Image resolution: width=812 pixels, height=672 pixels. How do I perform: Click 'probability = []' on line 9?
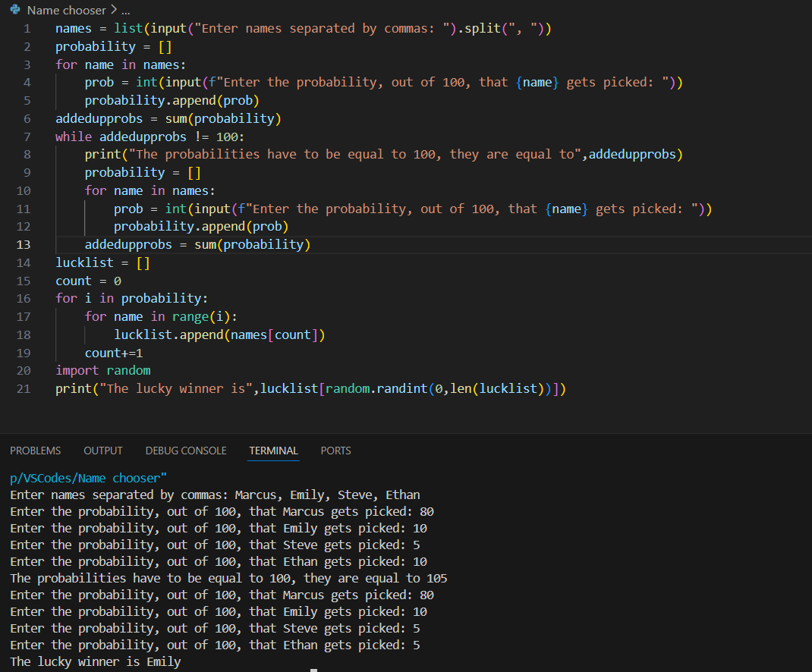tap(143, 172)
